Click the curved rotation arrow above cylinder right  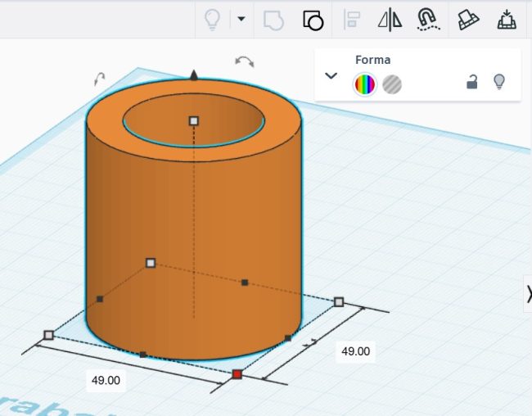[244, 61]
